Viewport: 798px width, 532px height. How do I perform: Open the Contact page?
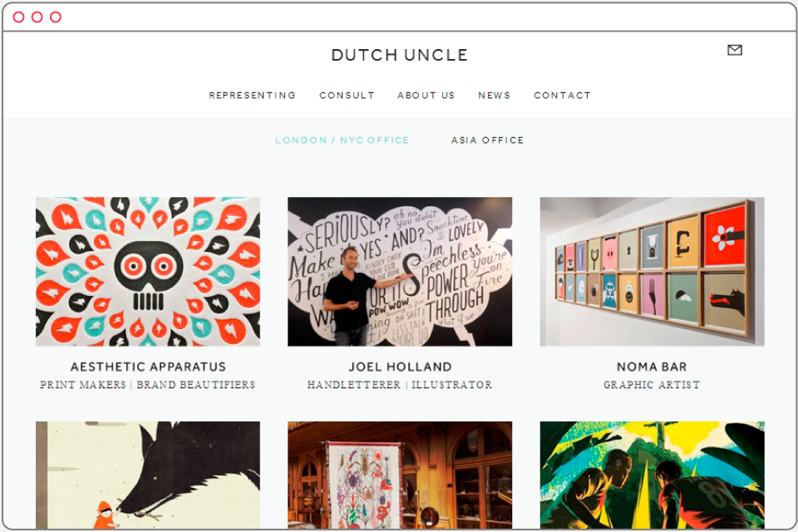tap(563, 96)
